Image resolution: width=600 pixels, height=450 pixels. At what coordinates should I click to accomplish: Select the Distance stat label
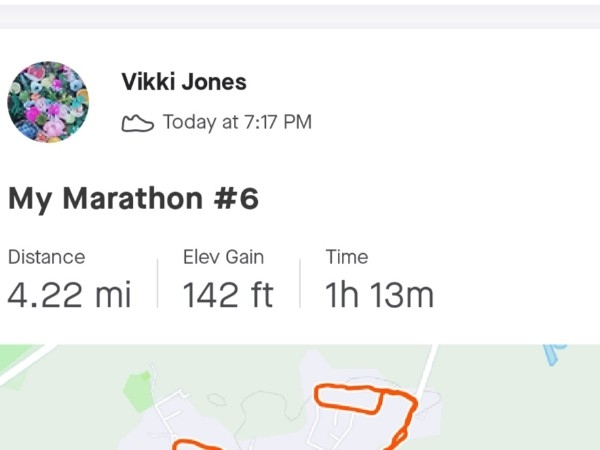47,257
